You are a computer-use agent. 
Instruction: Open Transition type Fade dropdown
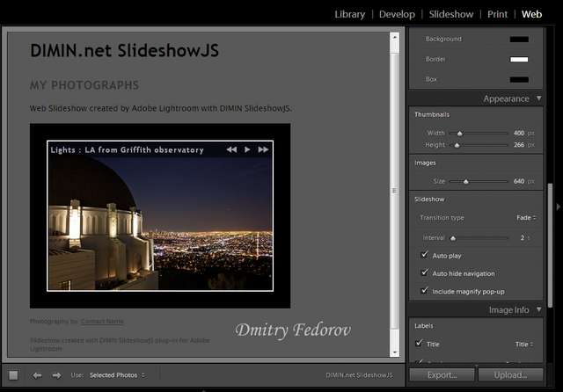click(526, 218)
